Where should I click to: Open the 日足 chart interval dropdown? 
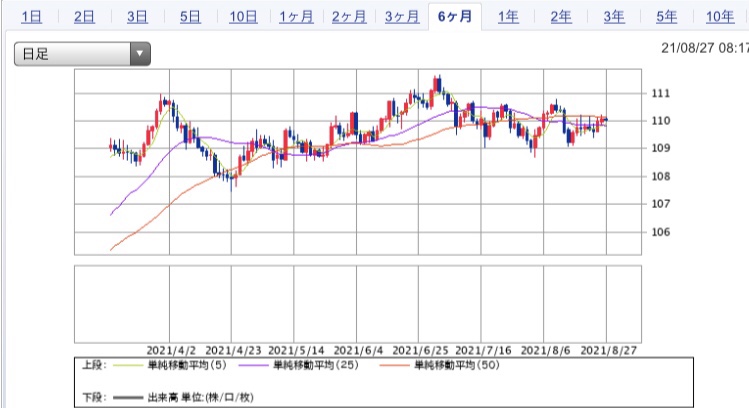pyautogui.click(x=82, y=54)
